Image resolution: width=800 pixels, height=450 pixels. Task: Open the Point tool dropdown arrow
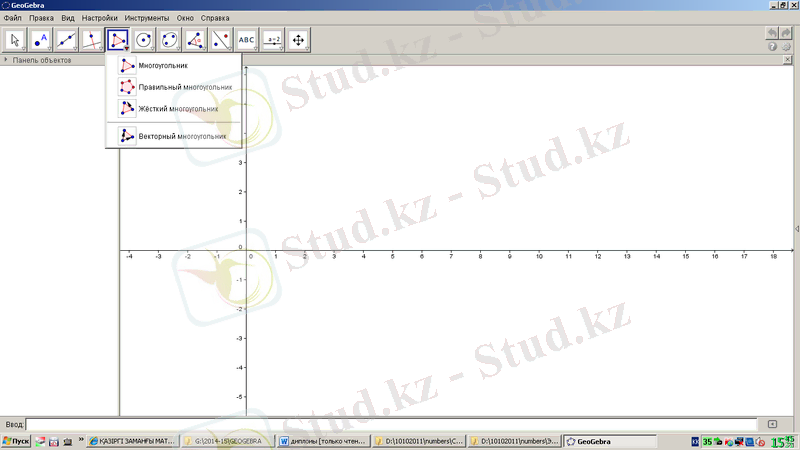click(x=49, y=49)
